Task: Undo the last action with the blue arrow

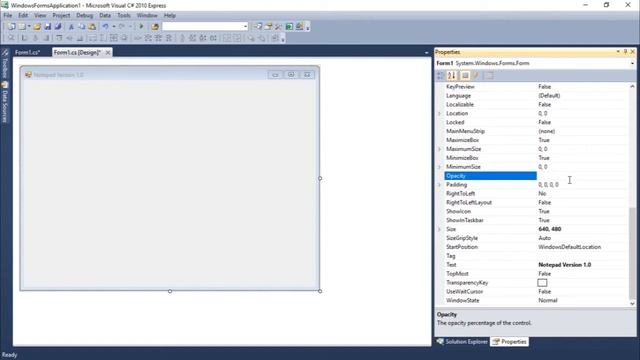Action: click(105, 27)
